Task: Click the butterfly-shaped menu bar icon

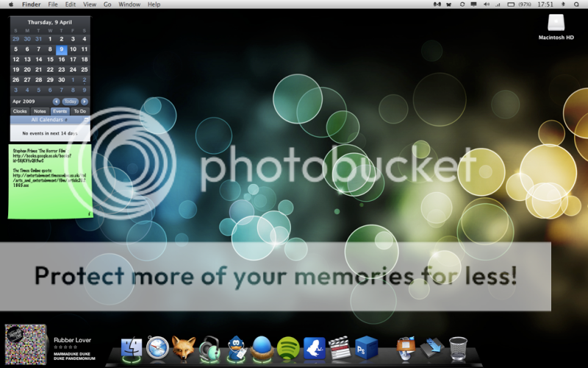Action: (x=449, y=4)
